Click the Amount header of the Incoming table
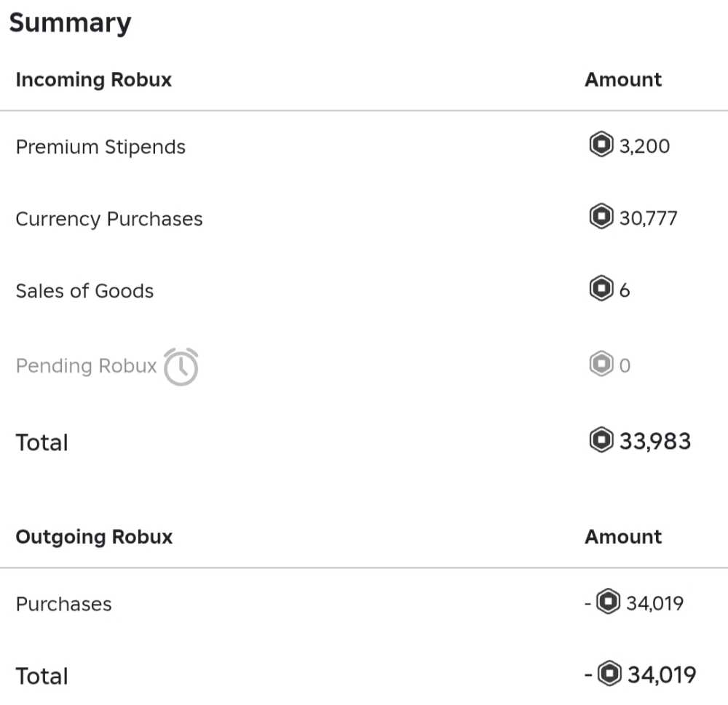Image resolution: width=728 pixels, height=705 pixels. 623,79
